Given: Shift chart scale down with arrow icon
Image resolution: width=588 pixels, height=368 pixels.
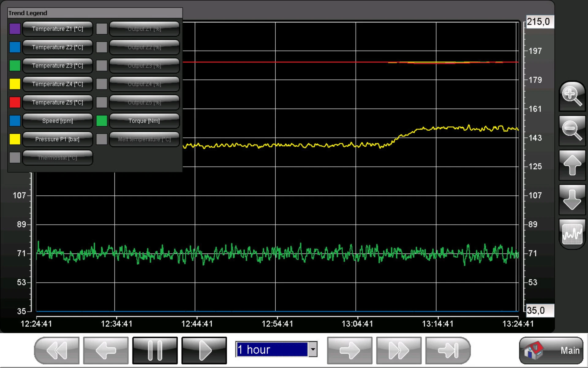Looking at the screenshot, I should pyautogui.click(x=572, y=200).
